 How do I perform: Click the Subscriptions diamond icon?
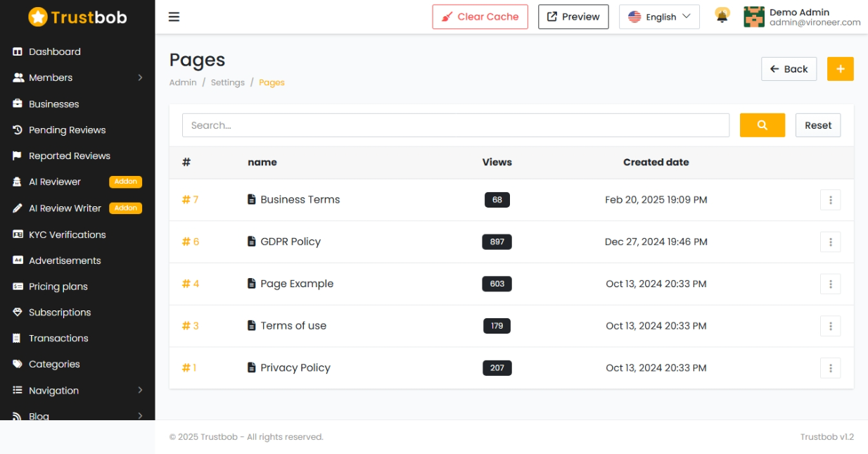18,313
